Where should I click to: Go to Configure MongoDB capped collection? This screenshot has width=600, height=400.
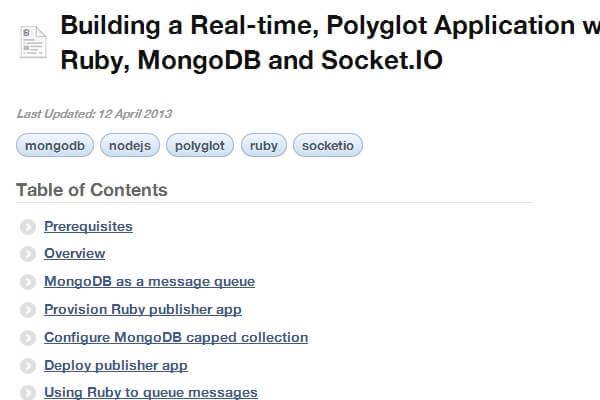click(175, 338)
